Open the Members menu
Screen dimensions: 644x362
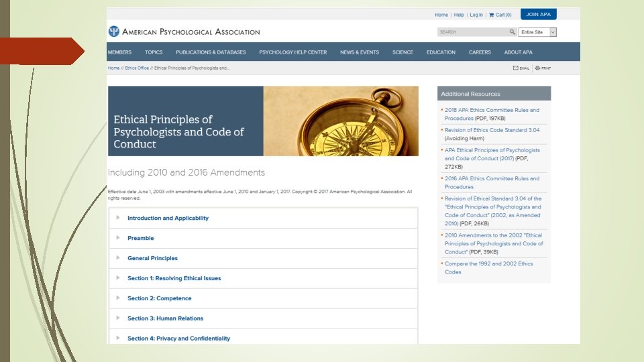(x=119, y=52)
